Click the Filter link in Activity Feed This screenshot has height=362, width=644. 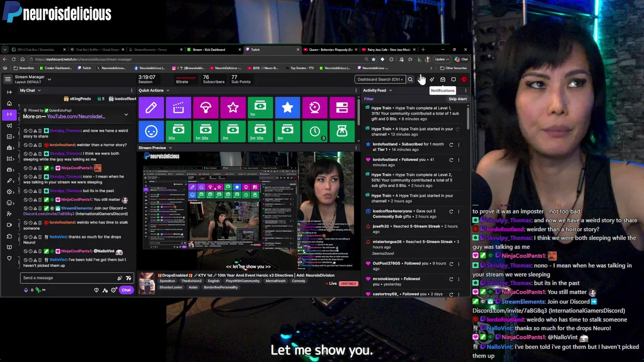click(369, 99)
